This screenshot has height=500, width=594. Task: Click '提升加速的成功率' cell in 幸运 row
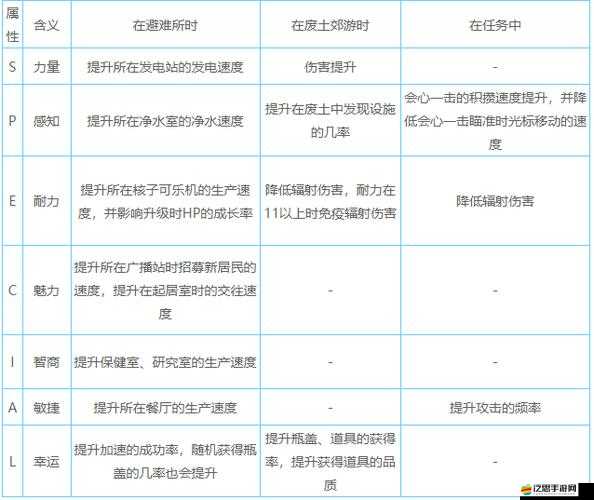pyautogui.click(x=165, y=461)
